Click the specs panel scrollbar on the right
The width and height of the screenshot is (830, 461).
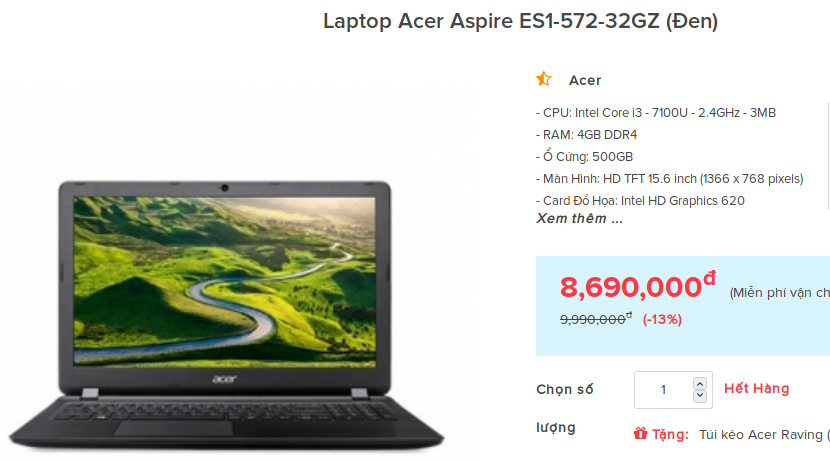coord(828,156)
